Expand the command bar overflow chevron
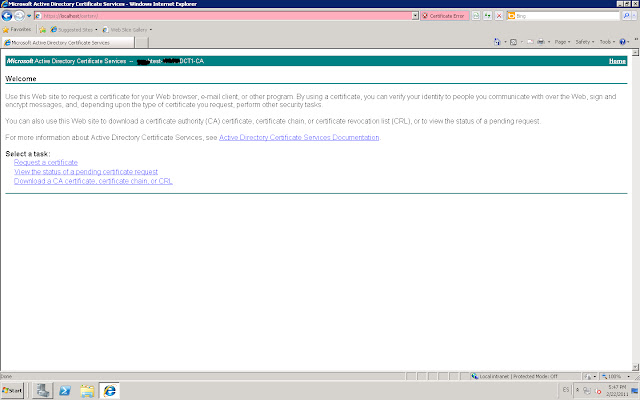This screenshot has width=640, height=400. point(636,39)
